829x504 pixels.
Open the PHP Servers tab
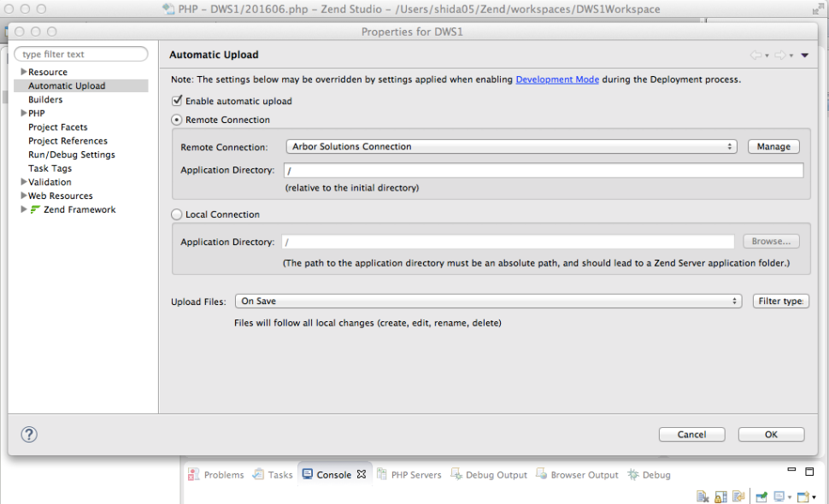[409, 474]
